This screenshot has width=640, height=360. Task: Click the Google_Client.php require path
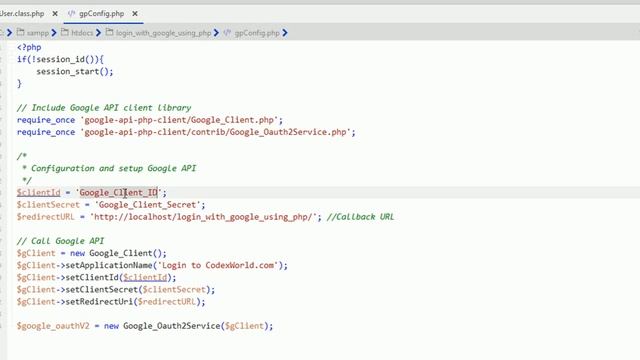(x=179, y=120)
